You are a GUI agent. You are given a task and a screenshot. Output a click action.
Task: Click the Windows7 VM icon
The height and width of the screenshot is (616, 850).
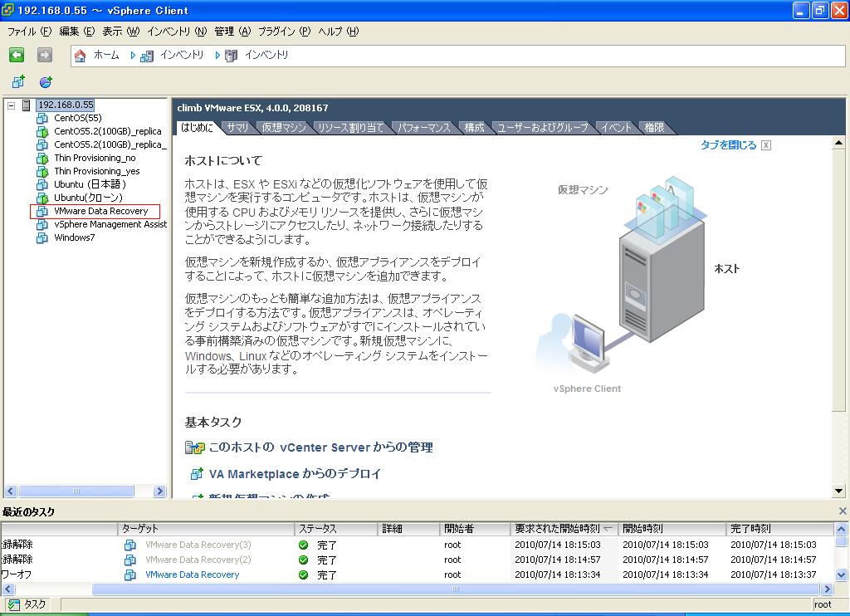(x=42, y=237)
